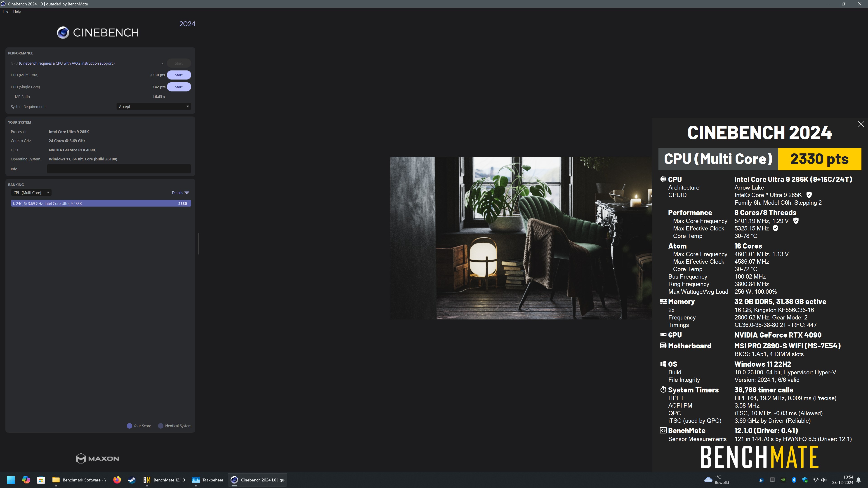Screen dimensions: 868x488
Task: Click the '16.43 x' MP Ratio value
Action: click(159, 97)
